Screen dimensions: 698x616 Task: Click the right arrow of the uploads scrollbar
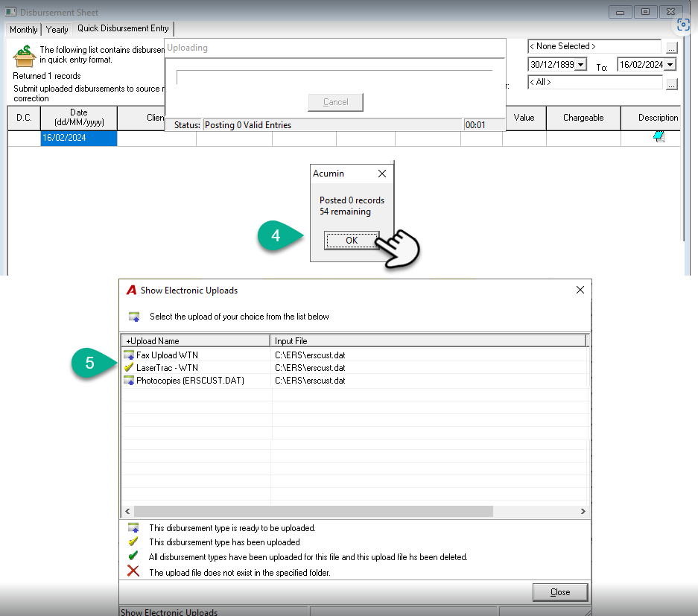point(583,511)
